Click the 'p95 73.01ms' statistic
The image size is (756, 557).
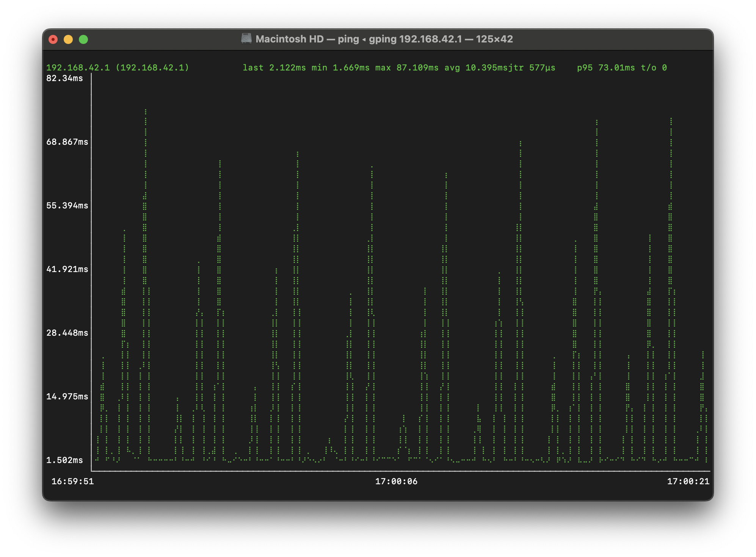pos(606,68)
